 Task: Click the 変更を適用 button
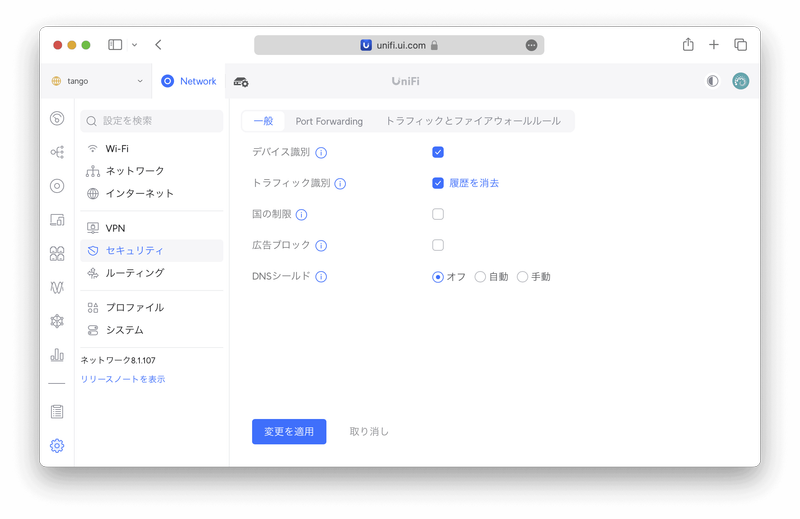point(288,431)
